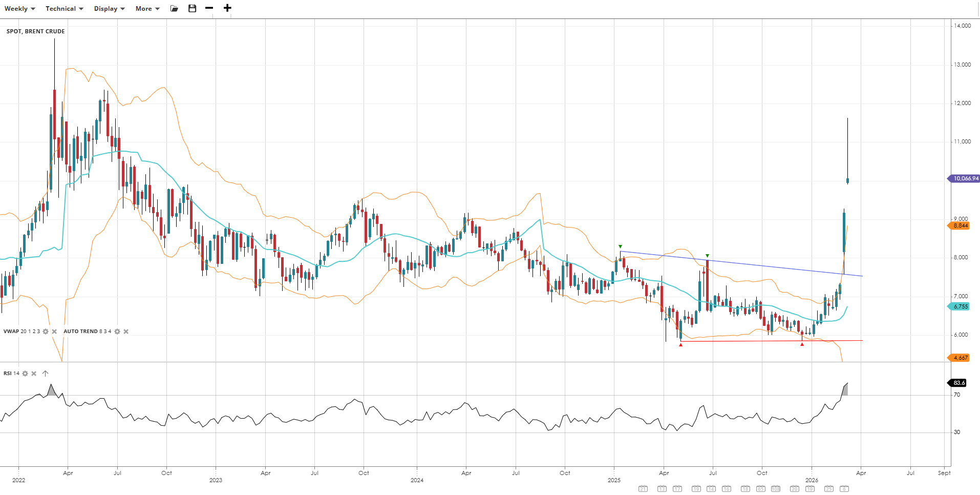
Task: Save chart using the floppy disk icon
Action: (193, 9)
